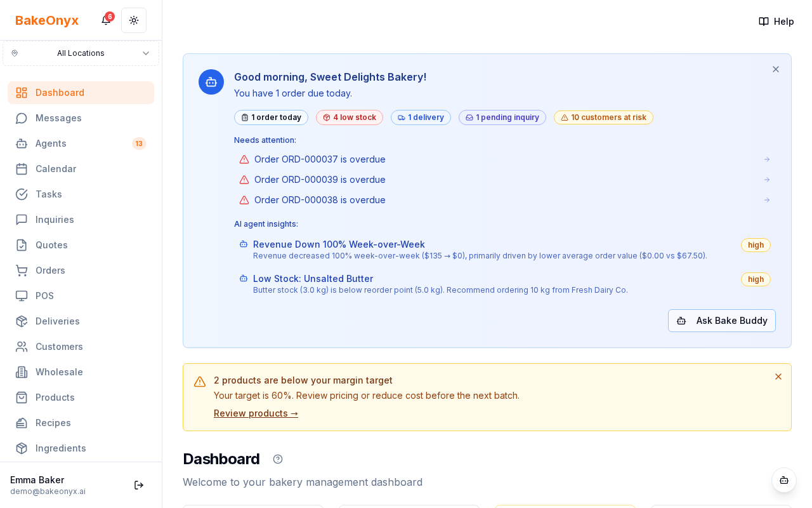This screenshot has width=812, height=508.
Task: Click the Emma Baker user name
Action: coord(37,479)
